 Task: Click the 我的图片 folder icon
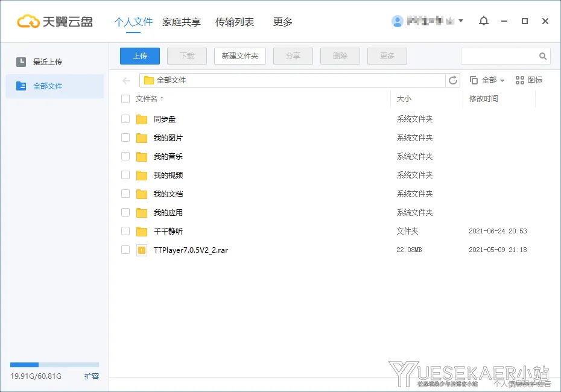(x=142, y=138)
